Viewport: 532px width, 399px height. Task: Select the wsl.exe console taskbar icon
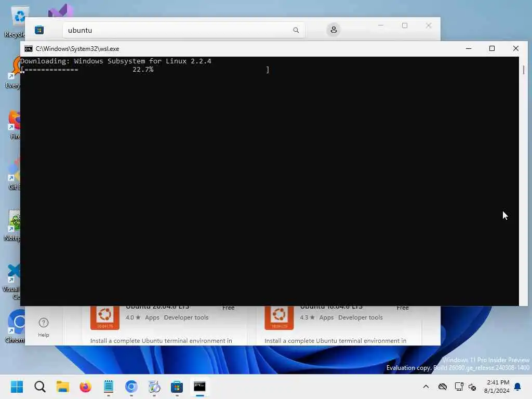click(x=199, y=387)
